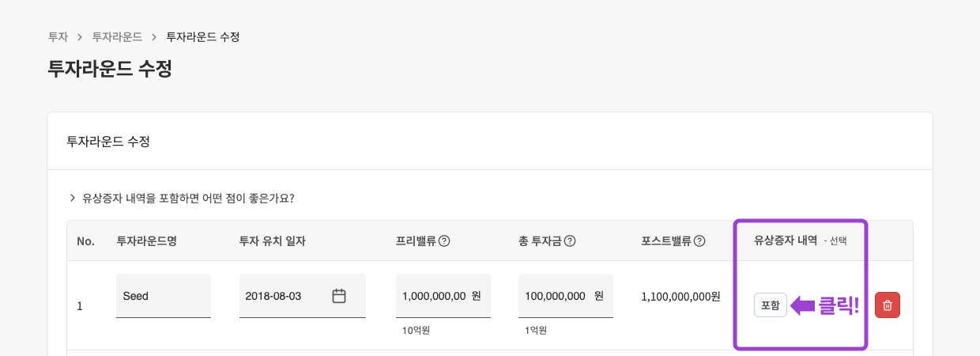Click the 투자 유치 일자 column header
Image resolution: width=980 pixels, height=356 pixels.
272,241
